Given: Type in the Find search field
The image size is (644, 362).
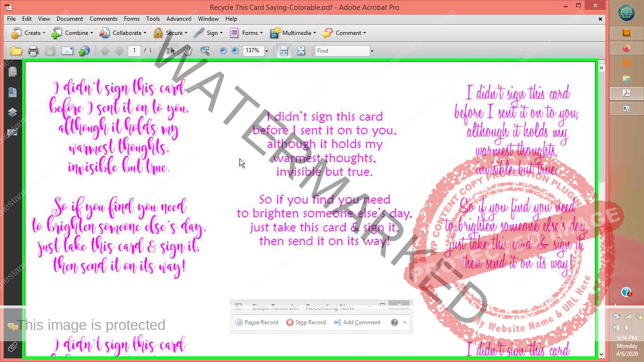Looking at the screenshot, I should (x=342, y=50).
